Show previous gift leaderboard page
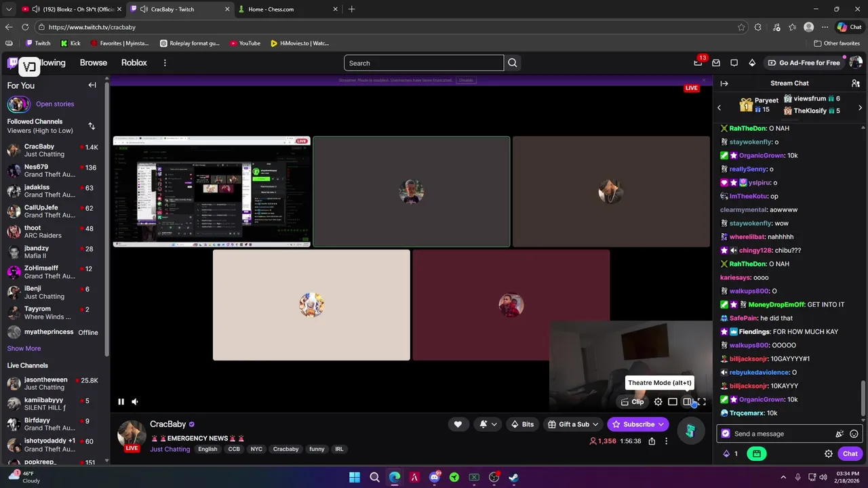 tap(719, 108)
